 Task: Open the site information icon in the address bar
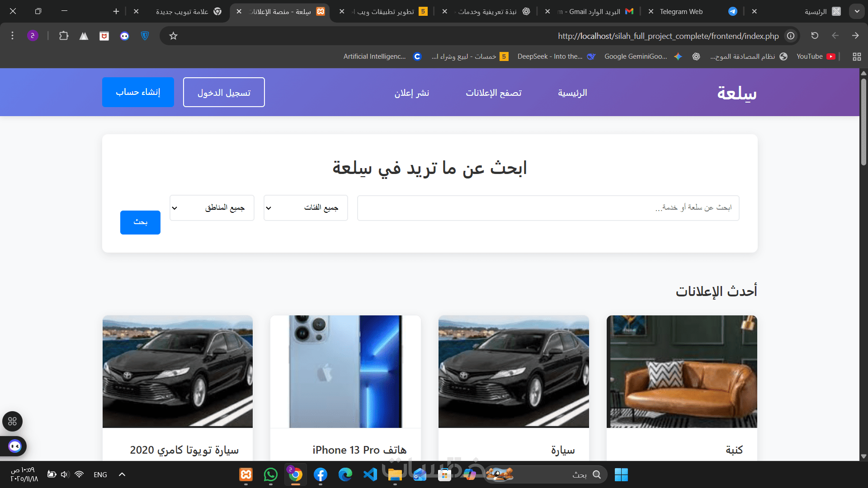point(791,36)
